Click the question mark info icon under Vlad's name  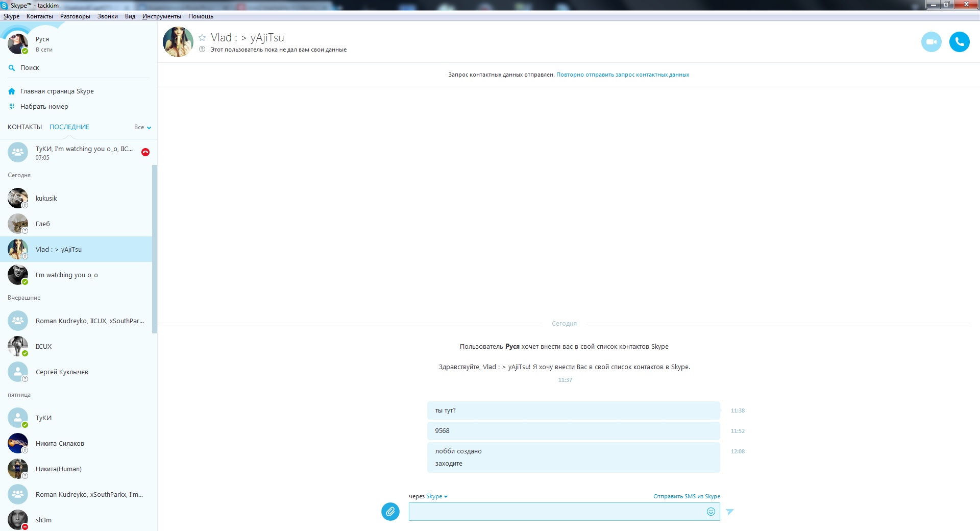point(202,50)
